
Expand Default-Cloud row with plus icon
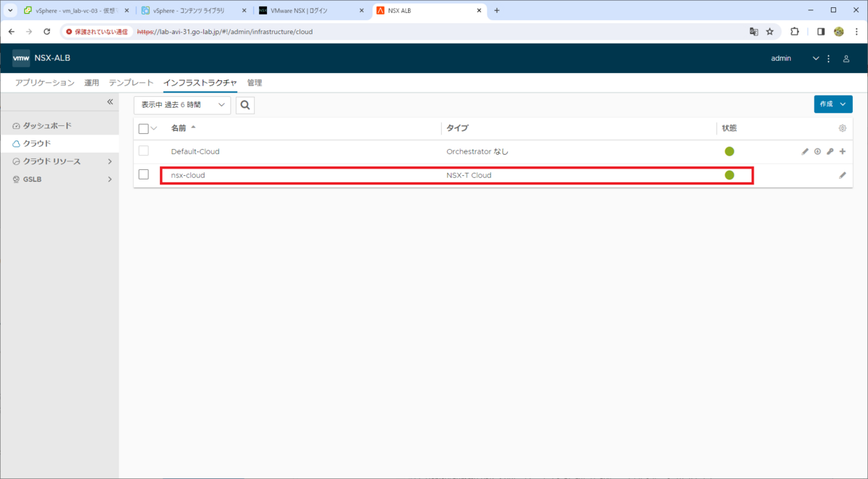(843, 152)
